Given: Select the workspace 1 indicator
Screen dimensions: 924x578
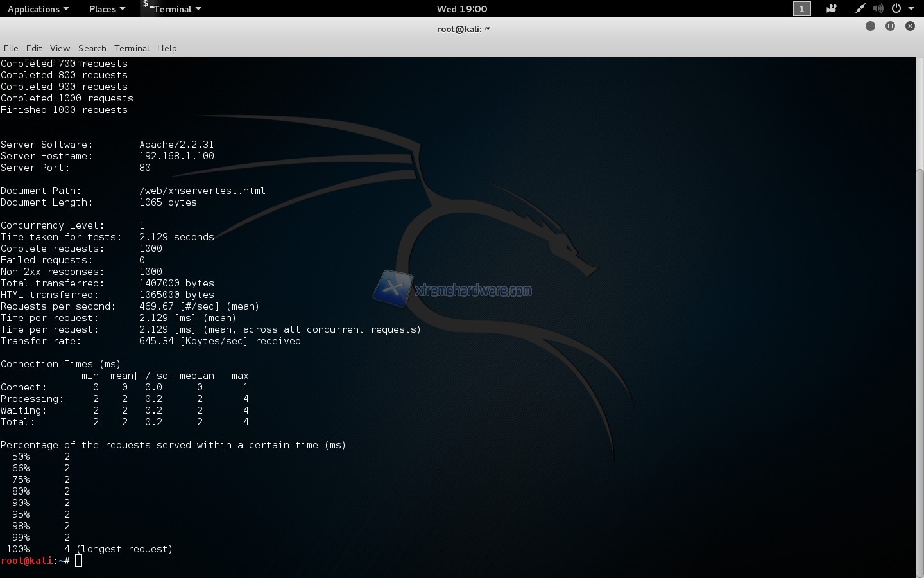Looking at the screenshot, I should [801, 9].
